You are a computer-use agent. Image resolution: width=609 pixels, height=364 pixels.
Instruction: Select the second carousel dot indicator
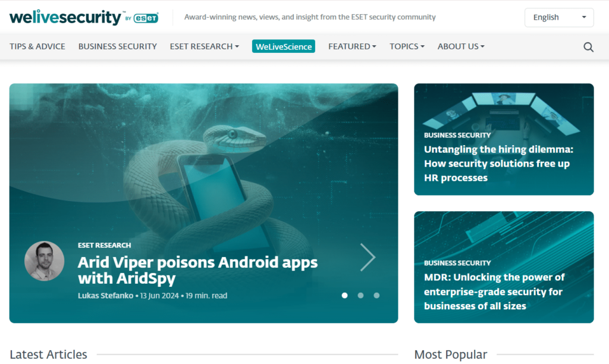coord(360,295)
